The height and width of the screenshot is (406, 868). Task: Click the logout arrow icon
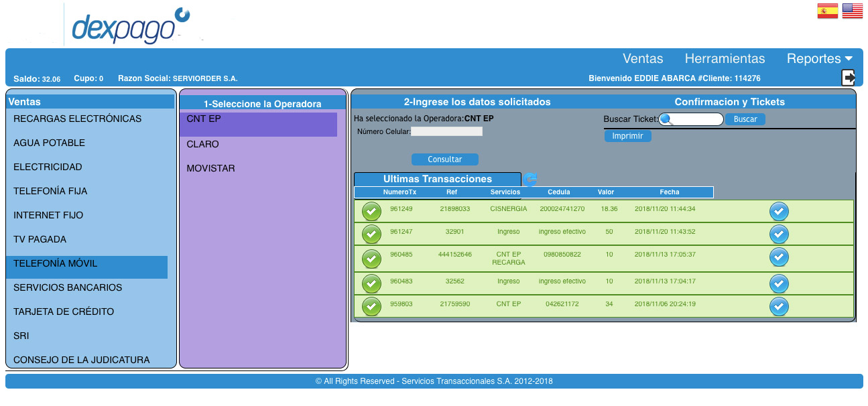tap(849, 78)
